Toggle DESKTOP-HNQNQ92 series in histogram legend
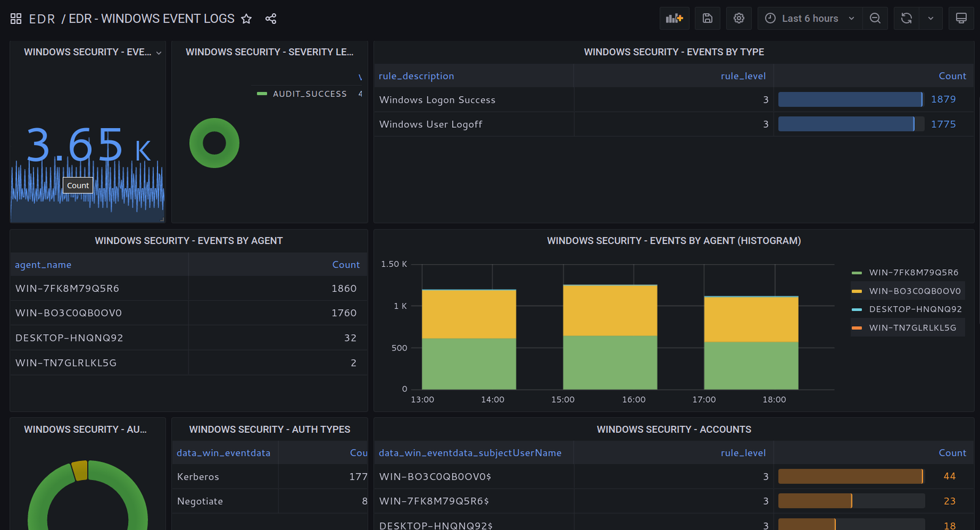The width and height of the screenshot is (980, 530). point(915,309)
